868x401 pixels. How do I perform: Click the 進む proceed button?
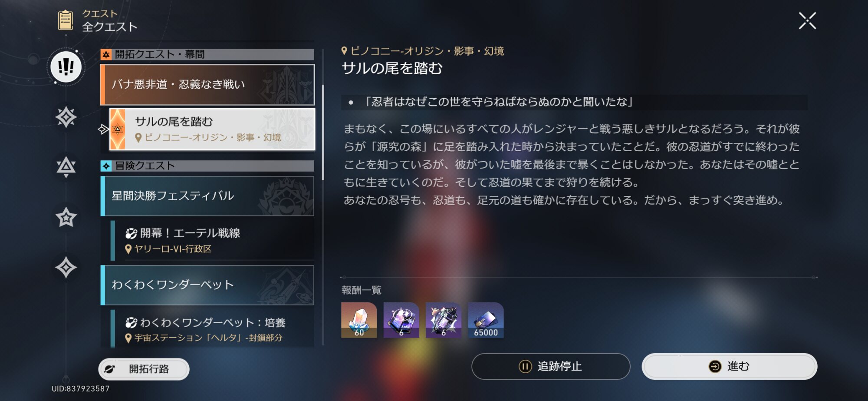(x=730, y=366)
